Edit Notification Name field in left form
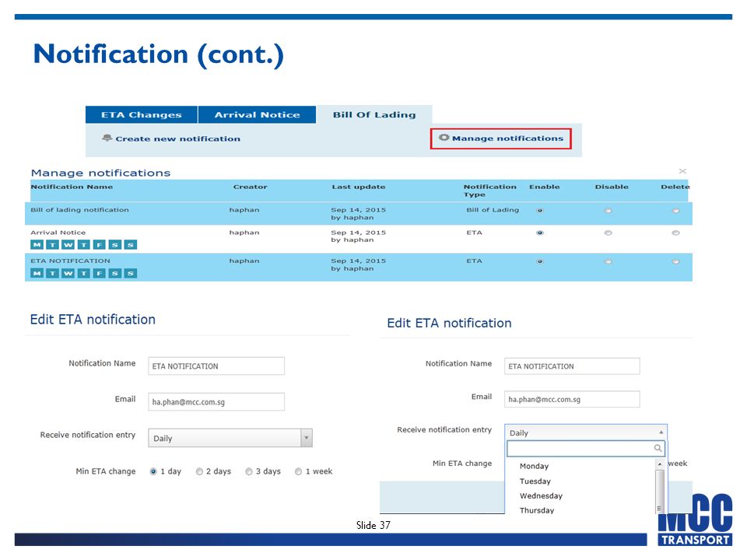This screenshot has height=560, width=747. point(216,366)
